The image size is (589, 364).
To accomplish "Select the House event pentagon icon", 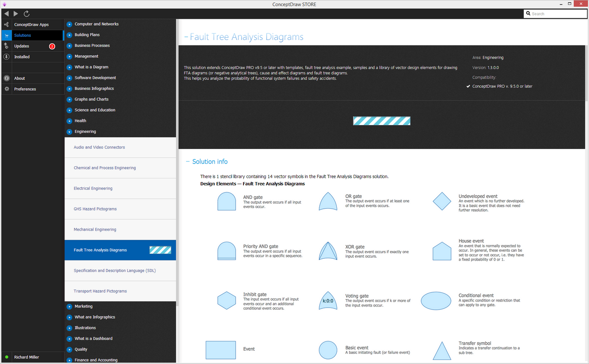I will pyautogui.click(x=442, y=251).
